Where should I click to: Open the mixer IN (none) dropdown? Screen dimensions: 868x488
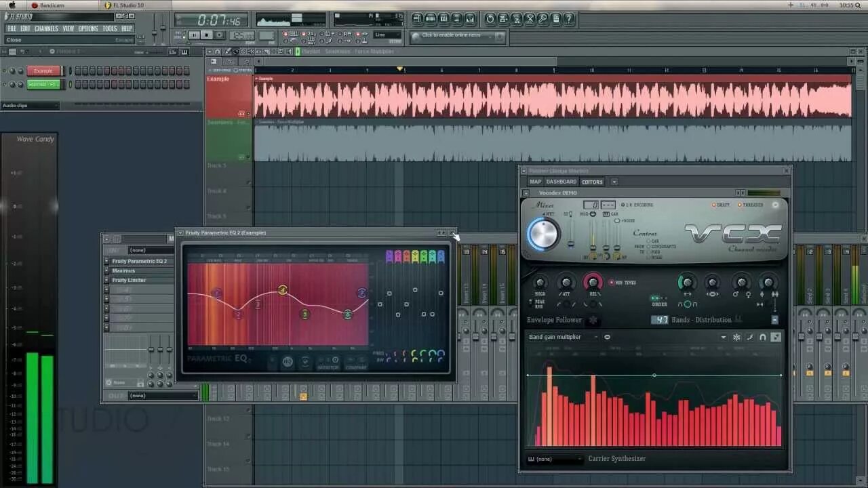click(151, 250)
